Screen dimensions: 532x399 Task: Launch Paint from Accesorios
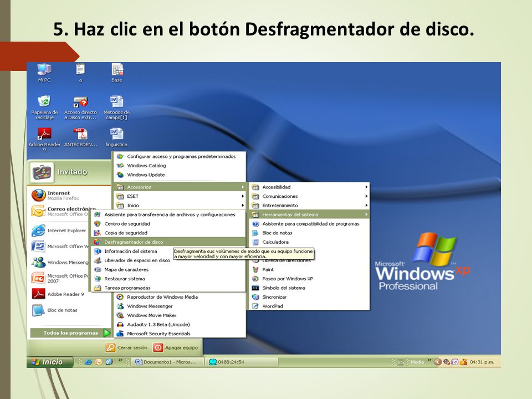click(x=309, y=269)
